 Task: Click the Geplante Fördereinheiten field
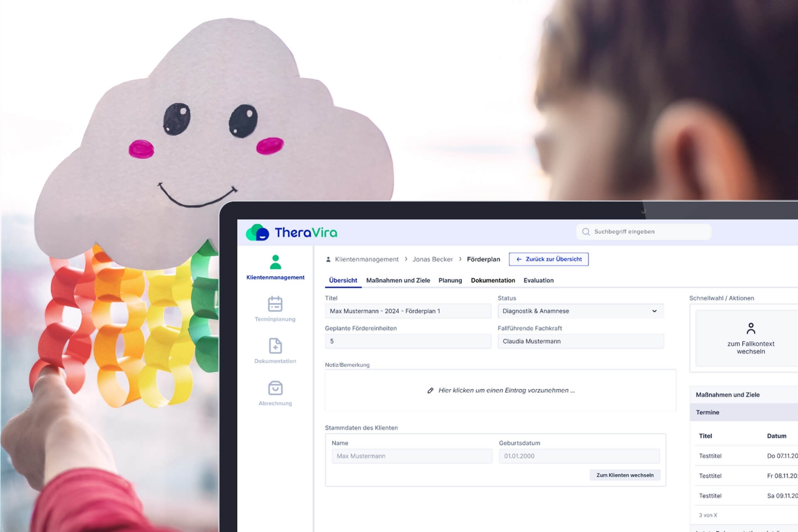tap(408, 341)
